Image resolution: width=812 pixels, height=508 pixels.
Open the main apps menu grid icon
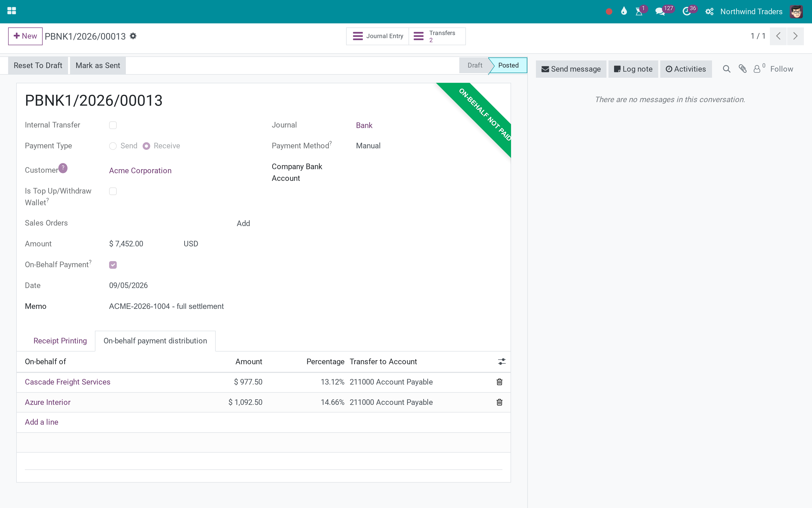12,11
